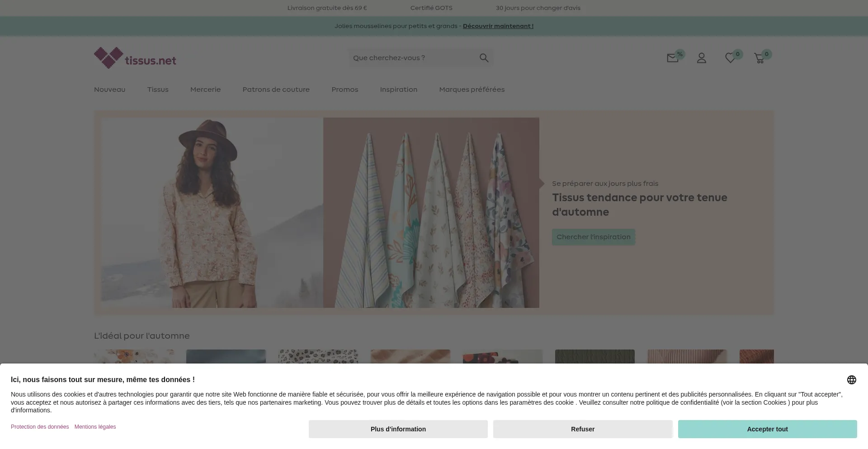
Task: Select the dark green fabric thumbnail
Action: (x=595, y=356)
